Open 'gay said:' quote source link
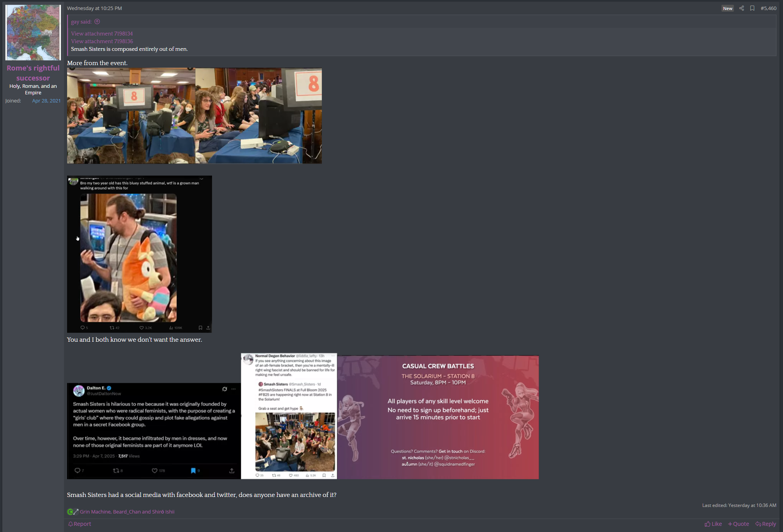This screenshot has height=532, width=783. pyautogui.click(x=81, y=22)
